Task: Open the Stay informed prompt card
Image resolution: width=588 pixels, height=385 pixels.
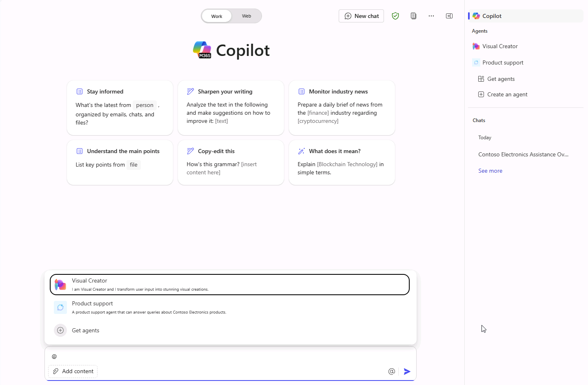Action: (x=120, y=108)
